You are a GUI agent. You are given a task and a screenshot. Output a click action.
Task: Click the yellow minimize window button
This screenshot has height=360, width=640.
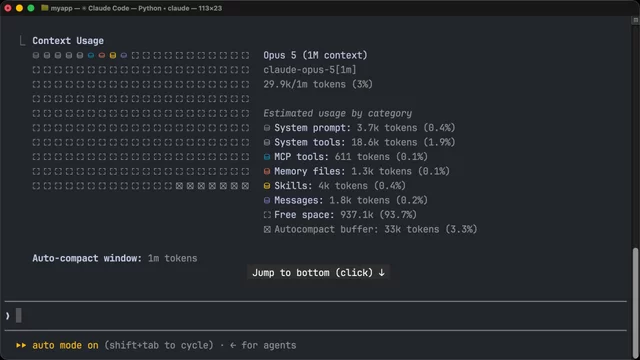(19, 8)
